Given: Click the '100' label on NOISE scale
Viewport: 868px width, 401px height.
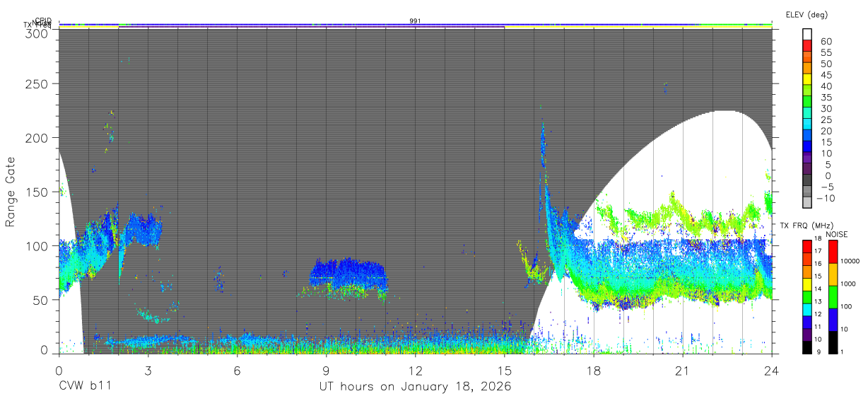Looking at the screenshot, I should pos(846,307).
